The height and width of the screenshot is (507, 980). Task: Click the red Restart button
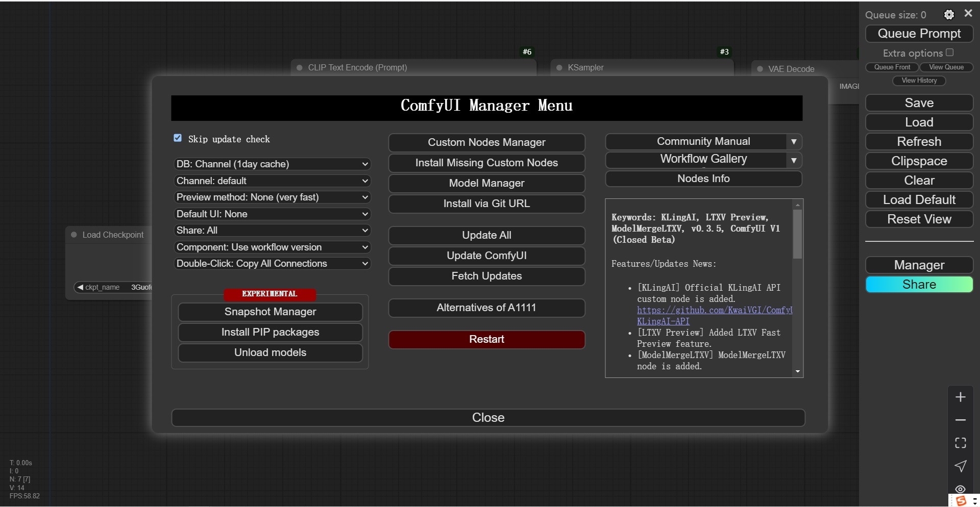click(486, 340)
